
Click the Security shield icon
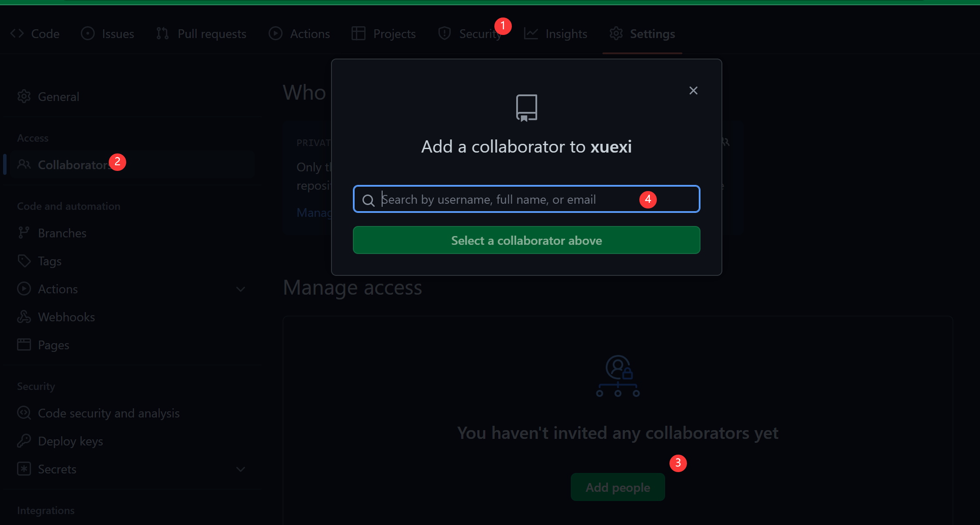click(x=445, y=34)
